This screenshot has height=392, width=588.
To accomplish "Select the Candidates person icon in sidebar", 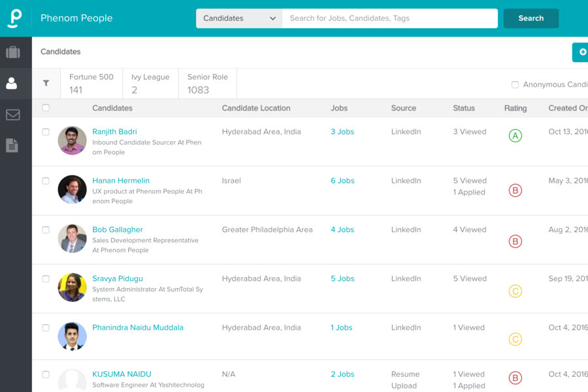I will pos(14,83).
